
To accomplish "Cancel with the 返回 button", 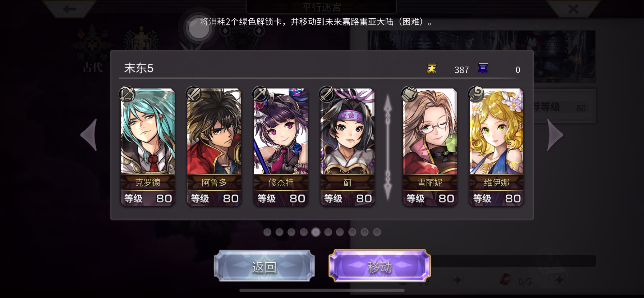I will point(264,266).
